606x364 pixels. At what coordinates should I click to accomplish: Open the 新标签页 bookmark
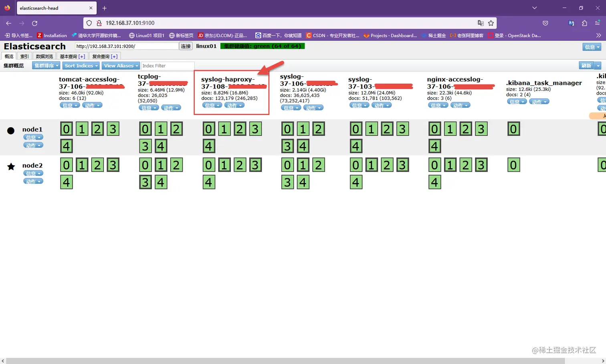coord(181,35)
